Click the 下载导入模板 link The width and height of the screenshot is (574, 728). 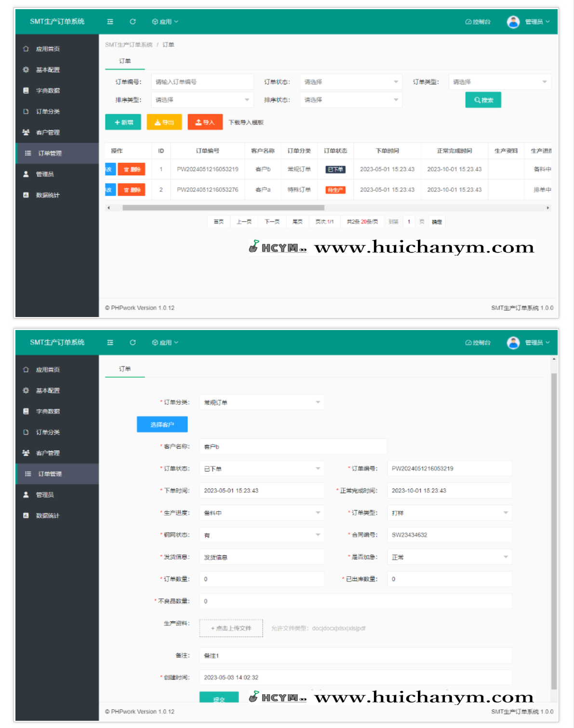246,123
